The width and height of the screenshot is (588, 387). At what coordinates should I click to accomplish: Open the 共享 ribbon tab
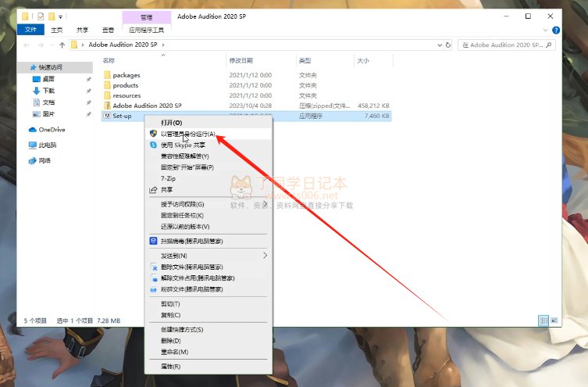coord(82,30)
